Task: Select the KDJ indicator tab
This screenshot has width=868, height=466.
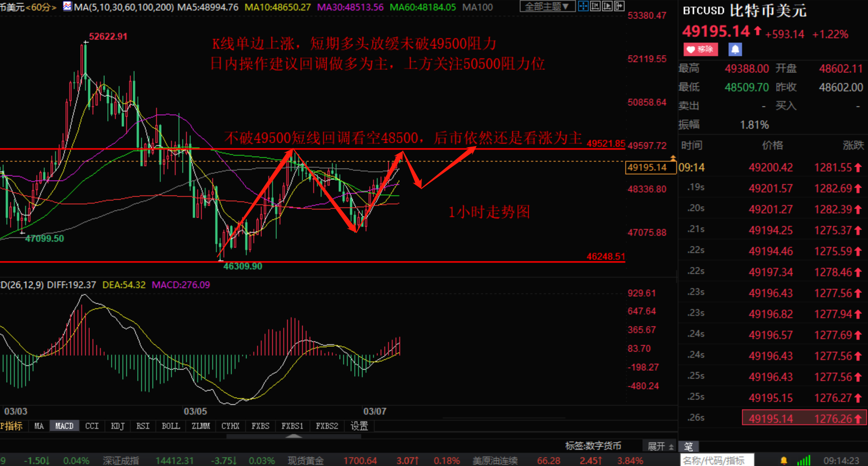Action: pos(118,426)
